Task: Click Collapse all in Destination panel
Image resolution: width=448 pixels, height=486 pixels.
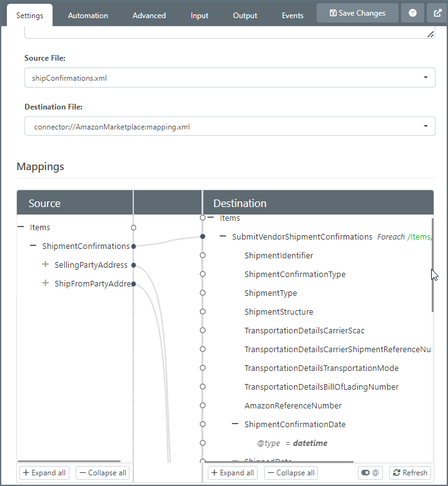Action: click(x=290, y=473)
